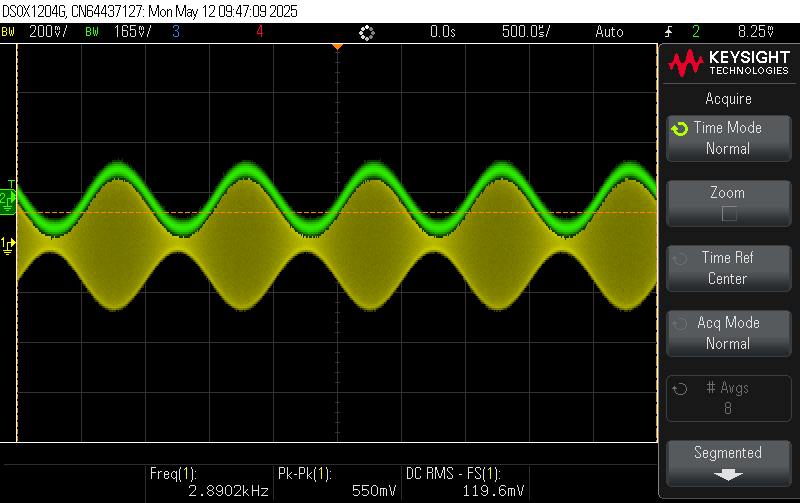Click the Auto trigger mode label
The height and width of the screenshot is (503, 800).
click(x=608, y=32)
